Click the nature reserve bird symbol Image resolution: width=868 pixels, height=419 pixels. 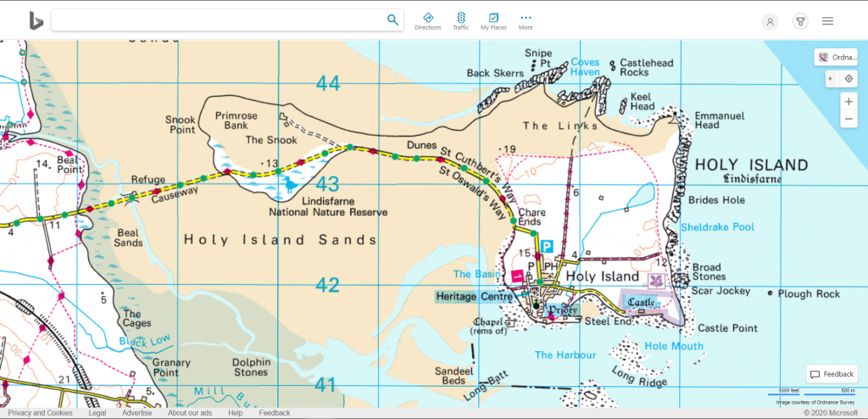coord(289,185)
